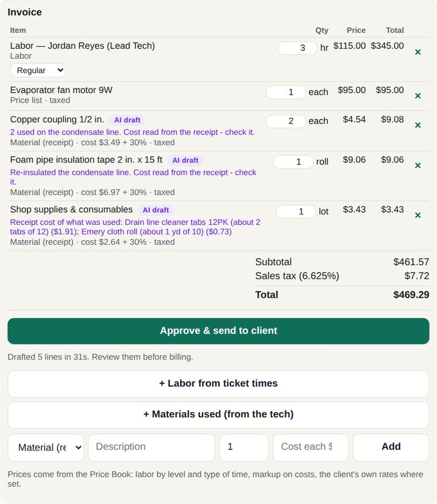Screen dimensions: 437x504
Task: Click the 'Price list · taxed' label
Action: pyautogui.click(x=40, y=101)
